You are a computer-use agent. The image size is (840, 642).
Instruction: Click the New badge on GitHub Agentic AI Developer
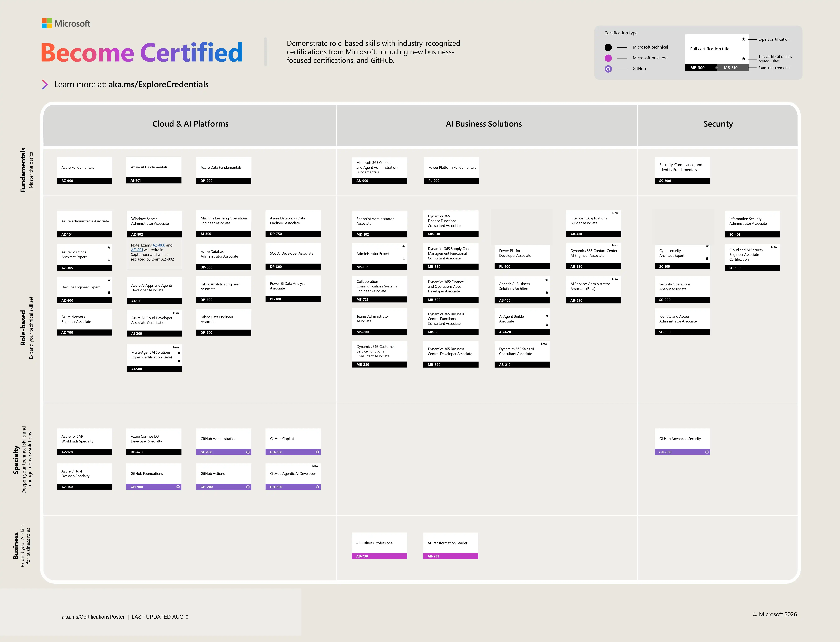point(315,466)
